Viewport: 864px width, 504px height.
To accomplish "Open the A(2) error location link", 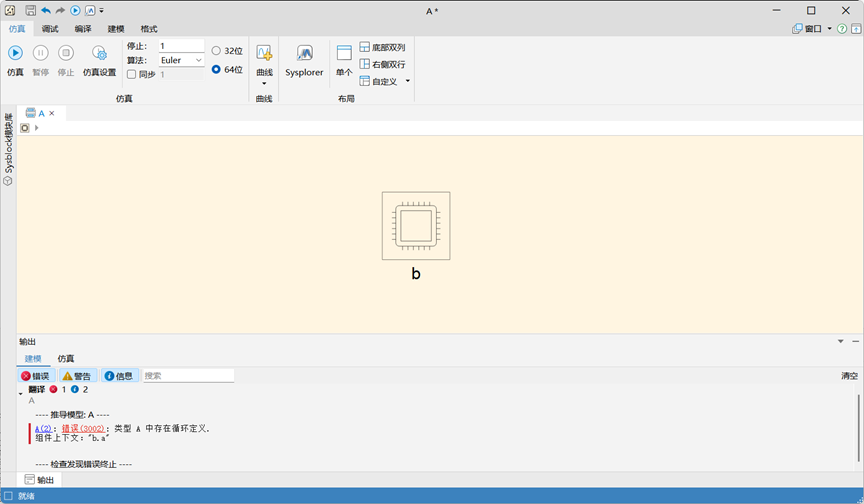I will tap(43, 429).
